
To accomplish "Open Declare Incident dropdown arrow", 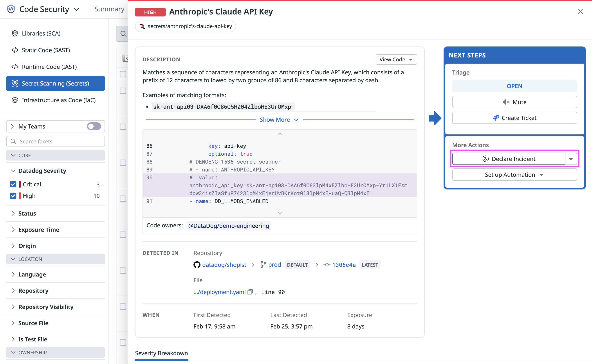I will click(570, 159).
